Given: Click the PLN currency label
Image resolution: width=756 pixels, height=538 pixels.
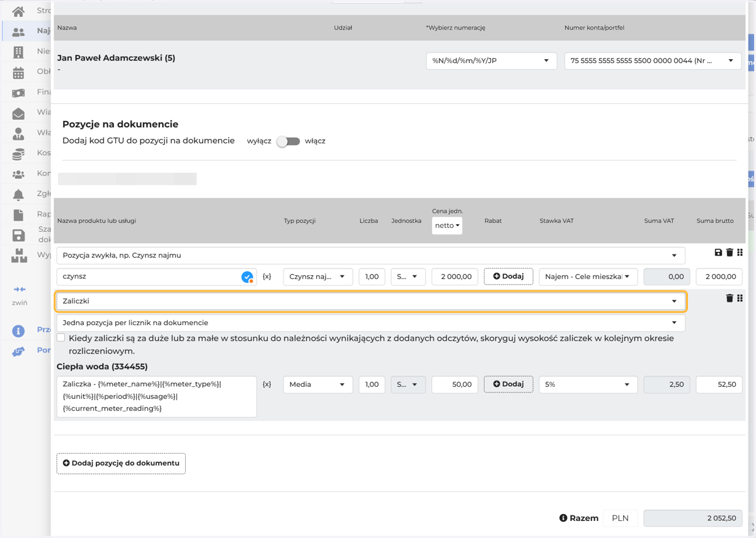Looking at the screenshot, I should [x=620, y=518].
